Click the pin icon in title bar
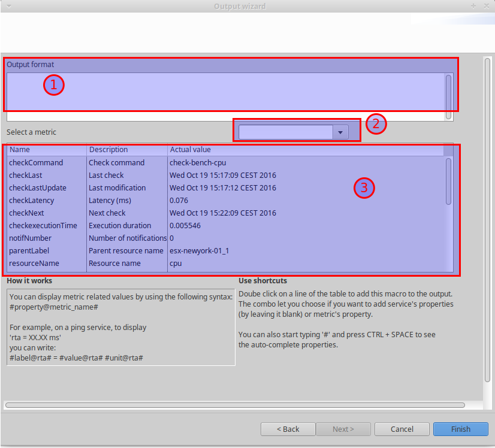The height and width of the screenshot is (448, 495). pyautogui.click(x=473, y=7)
